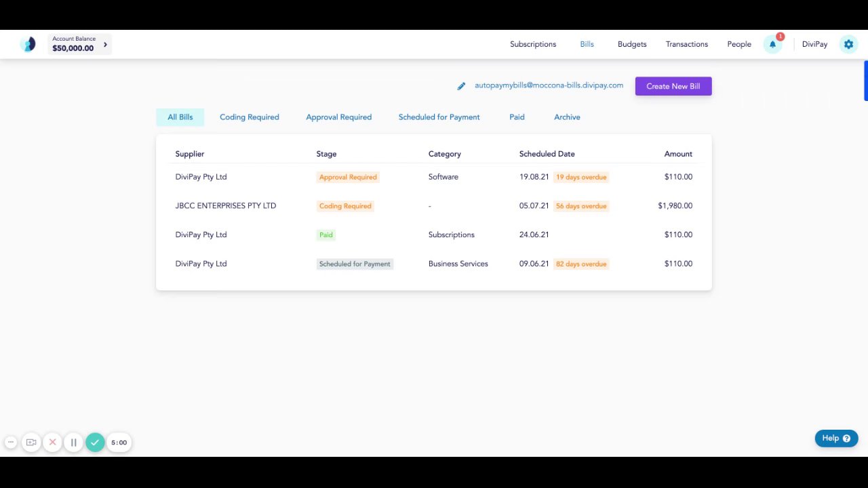Image resolution: width=868 pixels, height=488 pixels.
Task: Click the blue page scrollbar
Action: [x=866, y=81]
